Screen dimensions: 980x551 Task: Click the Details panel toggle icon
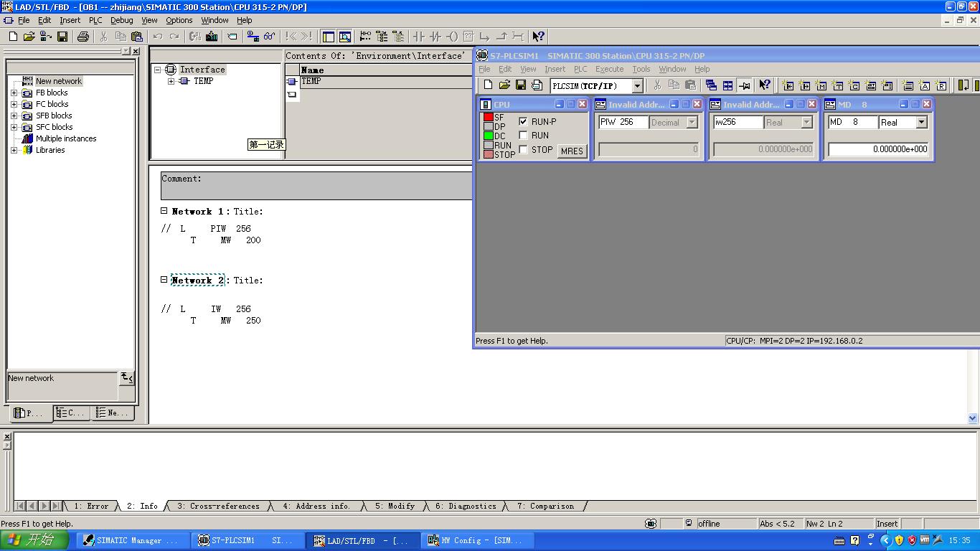(345, 37)
